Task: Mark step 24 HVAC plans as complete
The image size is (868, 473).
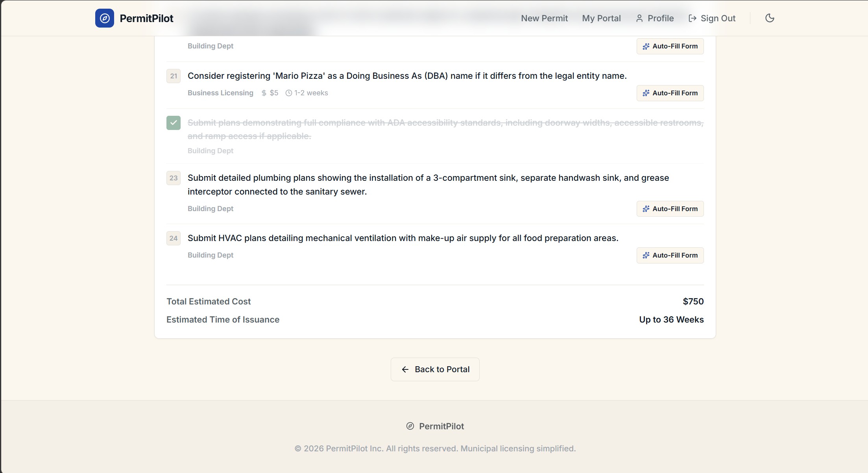Action: pyautogui.click(x=174, y=238)
